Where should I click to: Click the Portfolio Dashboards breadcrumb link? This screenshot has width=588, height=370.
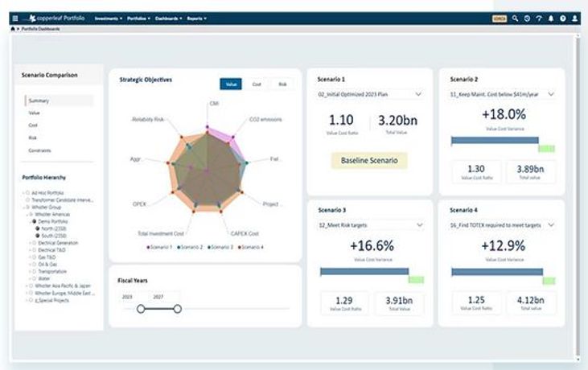[40, 29]
